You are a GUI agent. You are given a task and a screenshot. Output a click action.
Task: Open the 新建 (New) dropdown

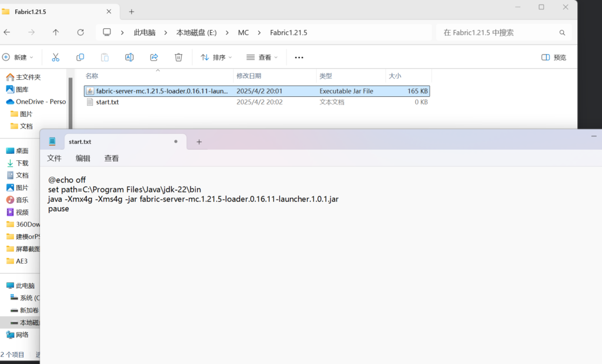click(x=18, y=57)
